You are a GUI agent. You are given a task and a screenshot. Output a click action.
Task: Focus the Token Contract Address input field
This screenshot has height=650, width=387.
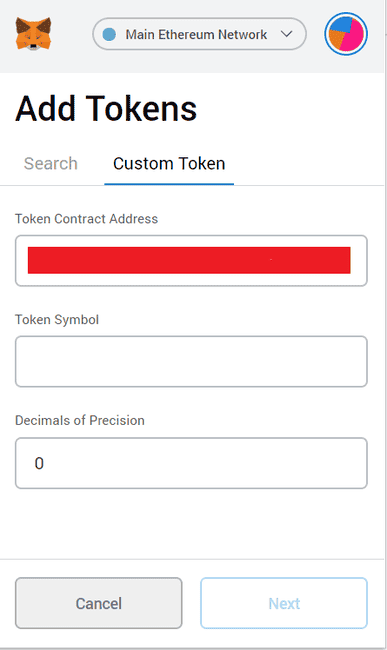[191, 261]
